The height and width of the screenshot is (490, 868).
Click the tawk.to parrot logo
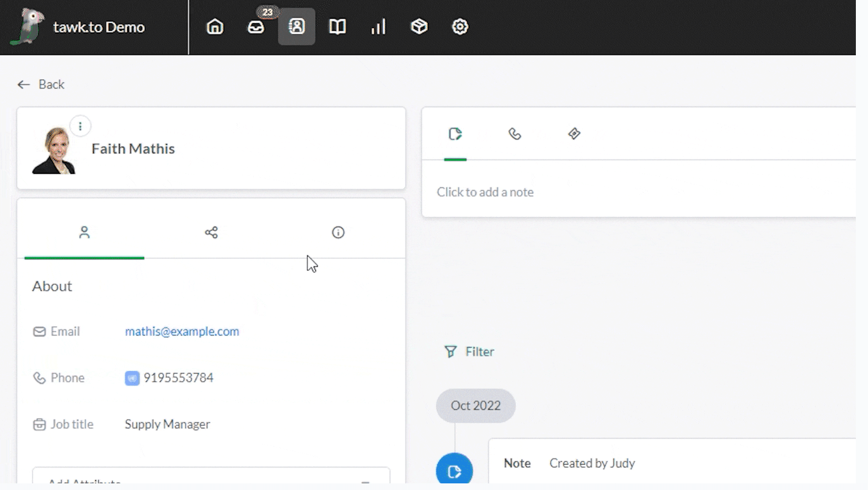click(28, 26)
